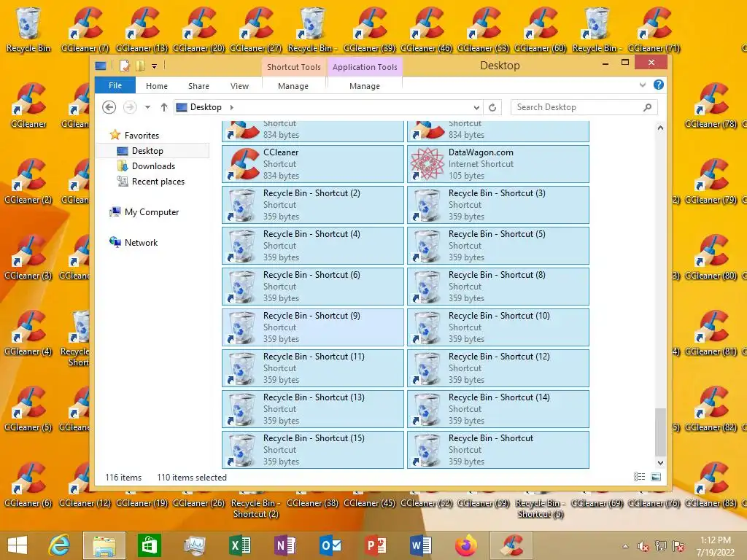Screen dimensions: 747x560
Task: Refresh the Desktop folder
Action: 492,107
